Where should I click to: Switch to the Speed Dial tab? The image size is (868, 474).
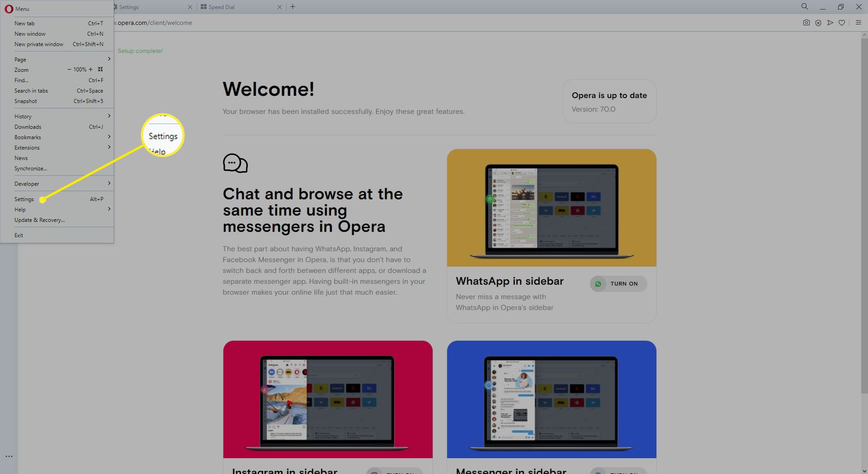(x=242, y=7)
